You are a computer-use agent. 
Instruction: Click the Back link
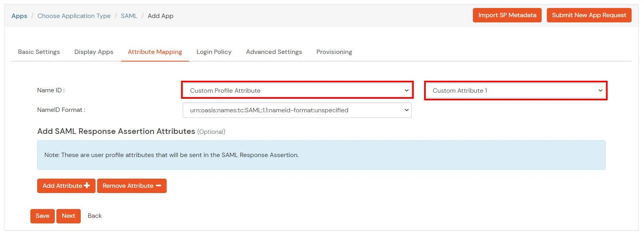coord(95,216)
